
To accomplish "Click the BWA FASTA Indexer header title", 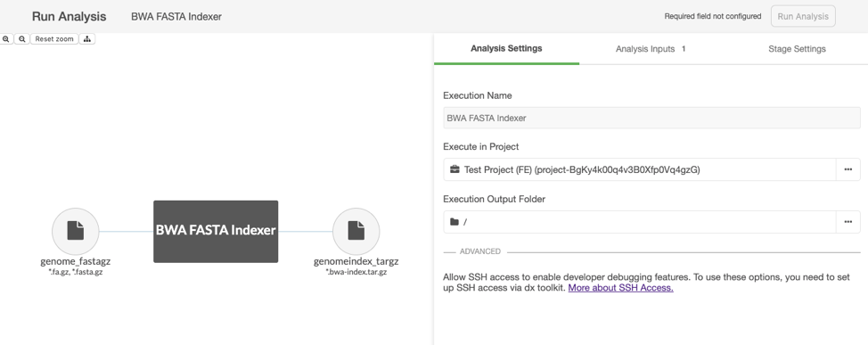I will [176, 17].
